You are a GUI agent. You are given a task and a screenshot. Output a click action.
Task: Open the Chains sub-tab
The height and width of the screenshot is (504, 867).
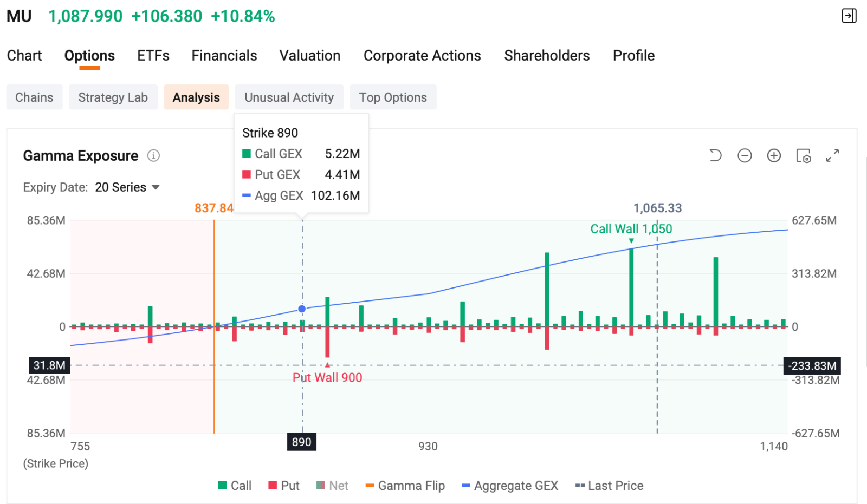tap(34, 97)
